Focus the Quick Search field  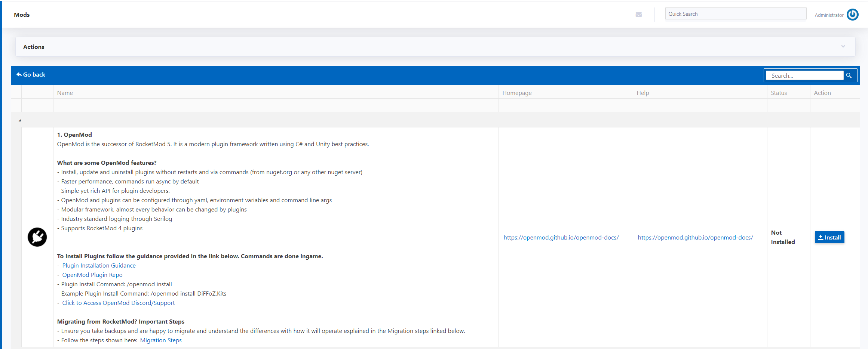[735, 14]
